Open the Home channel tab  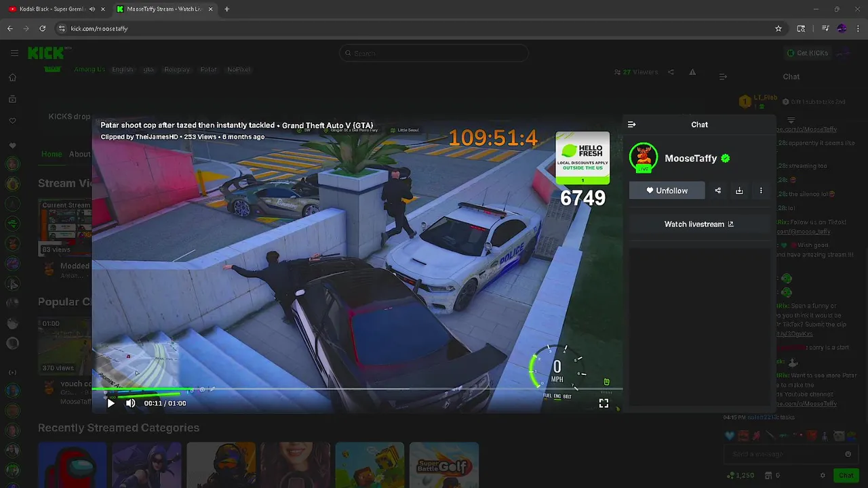[52, 154]
